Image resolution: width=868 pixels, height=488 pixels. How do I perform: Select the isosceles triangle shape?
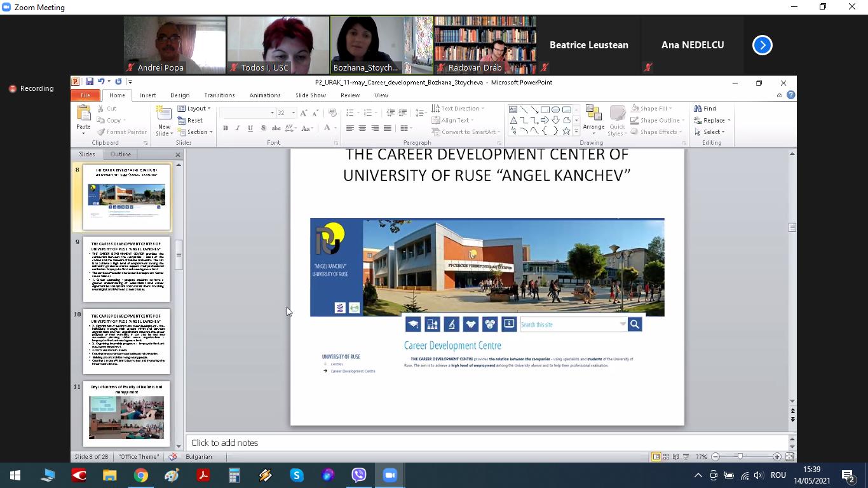click(x=513, y=120)
